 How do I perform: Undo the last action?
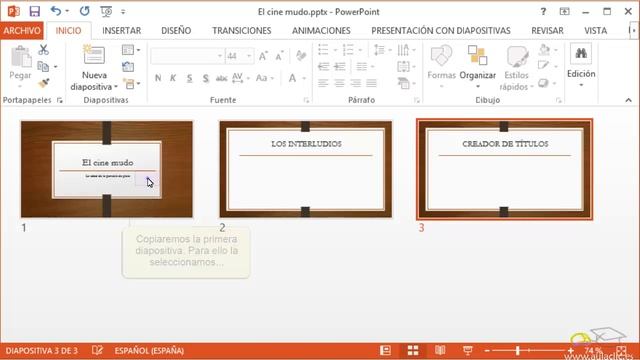pyautogui.click(x=56, y=11)
